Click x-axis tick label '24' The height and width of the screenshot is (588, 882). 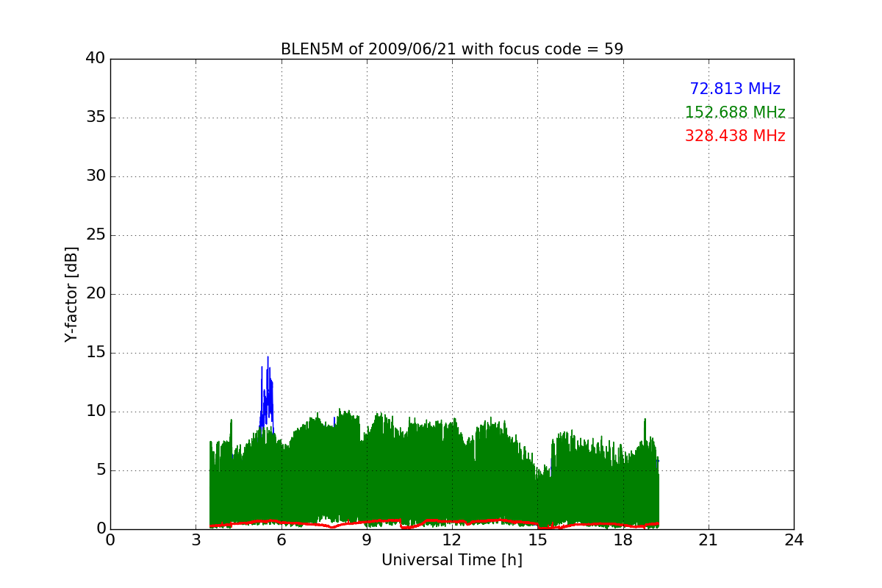click(794, 540)
